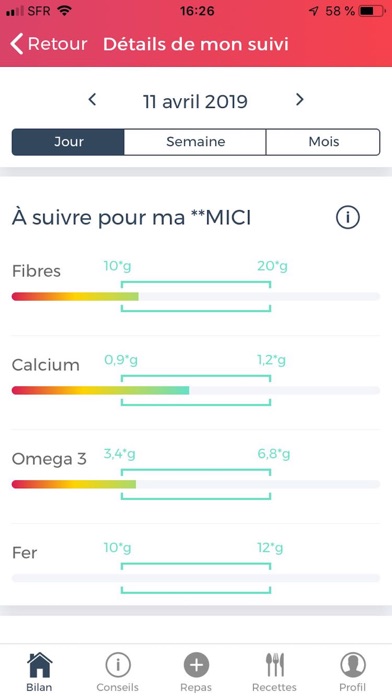
Task: Tap the Fibres row label
Action: click(x=36, y=271)
